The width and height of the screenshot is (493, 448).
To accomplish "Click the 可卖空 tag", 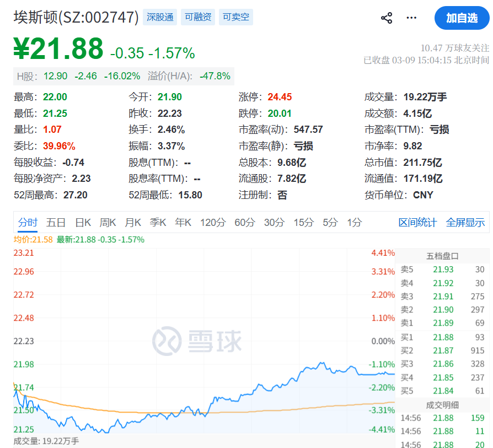I will click(235, 17).
